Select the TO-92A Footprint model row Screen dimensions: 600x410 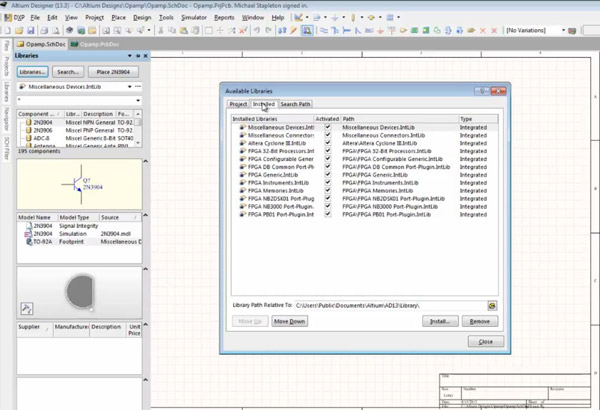pyautogui.click(x=79, y=242)
